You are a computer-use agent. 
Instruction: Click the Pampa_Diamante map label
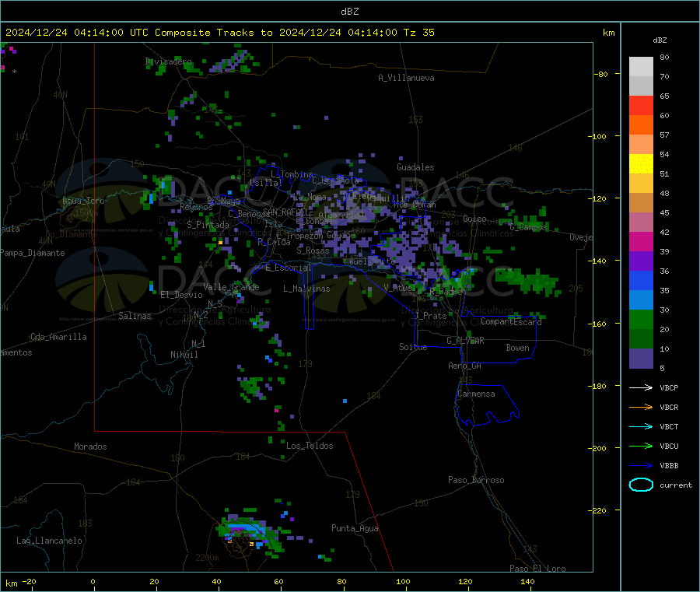click(x=32, y=253)
